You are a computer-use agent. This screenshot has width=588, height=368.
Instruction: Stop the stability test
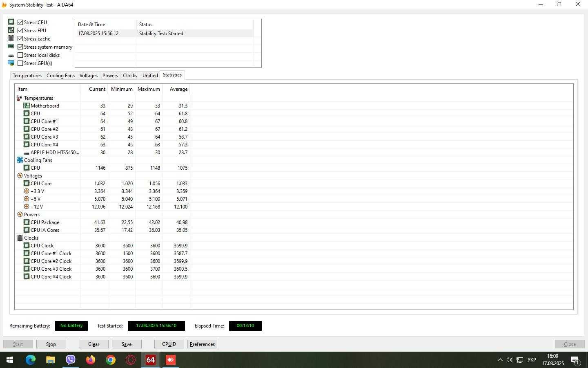[51, 344]
